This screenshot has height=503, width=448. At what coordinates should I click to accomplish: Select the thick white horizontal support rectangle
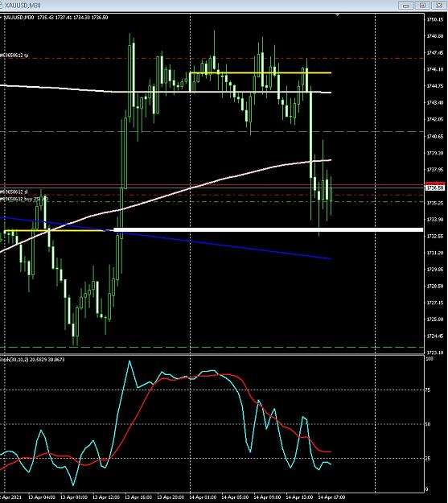(x=269, y=229)
